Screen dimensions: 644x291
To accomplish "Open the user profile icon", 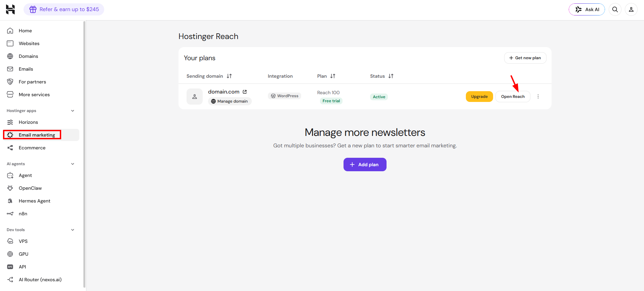I will [631, 9].
